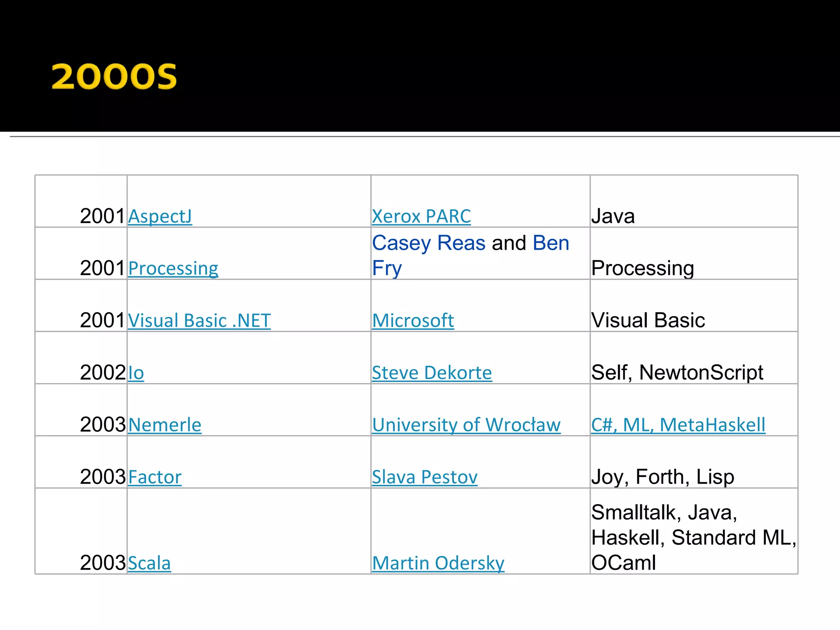Follow the University of Wrocław link
The height and width of the screenshot is (630, 840).
[466, 425]
